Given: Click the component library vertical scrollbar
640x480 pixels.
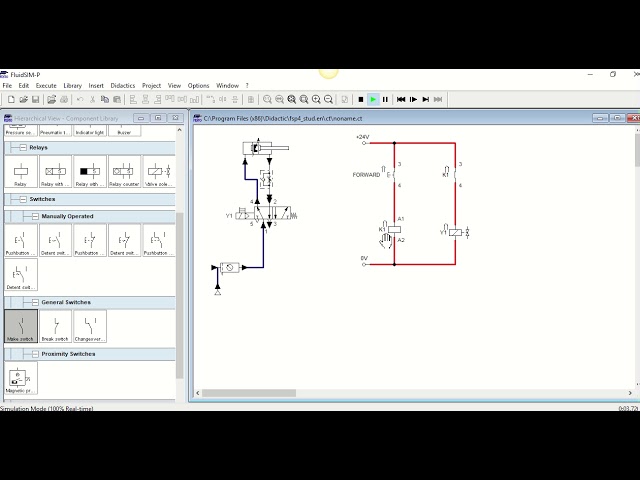Looking at the screenshot, I should [x=180, y=296].
